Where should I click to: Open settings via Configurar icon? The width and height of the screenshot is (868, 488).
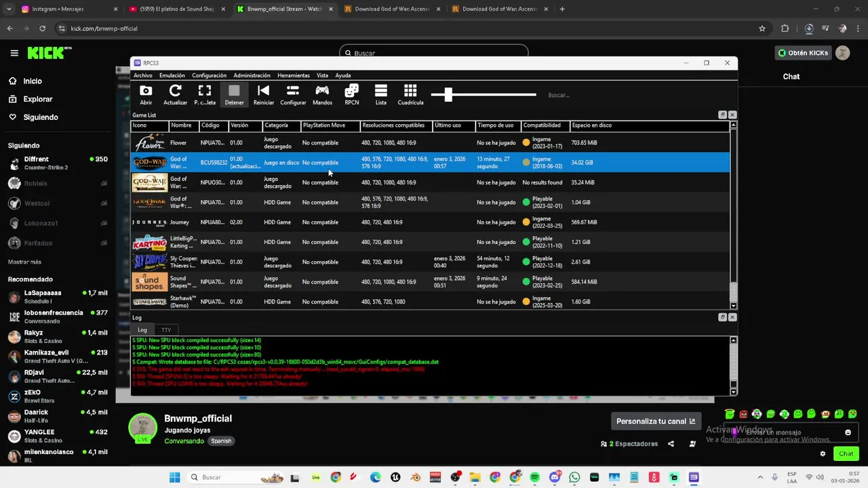[293, 95]
